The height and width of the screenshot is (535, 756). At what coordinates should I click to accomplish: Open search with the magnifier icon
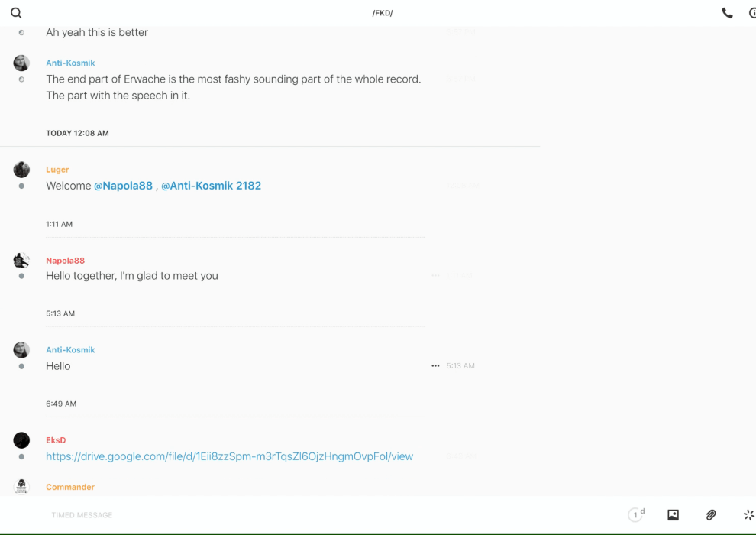(16, 13)
